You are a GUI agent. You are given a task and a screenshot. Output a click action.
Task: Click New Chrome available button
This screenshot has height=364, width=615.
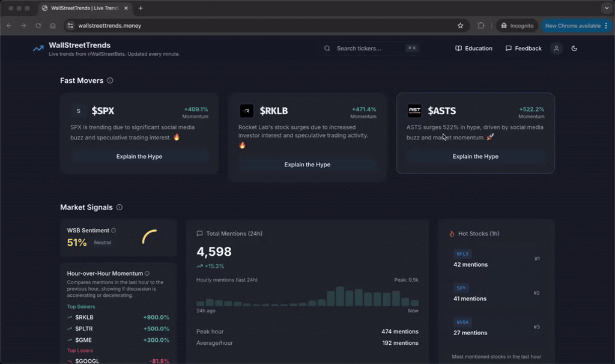[572, 25]
